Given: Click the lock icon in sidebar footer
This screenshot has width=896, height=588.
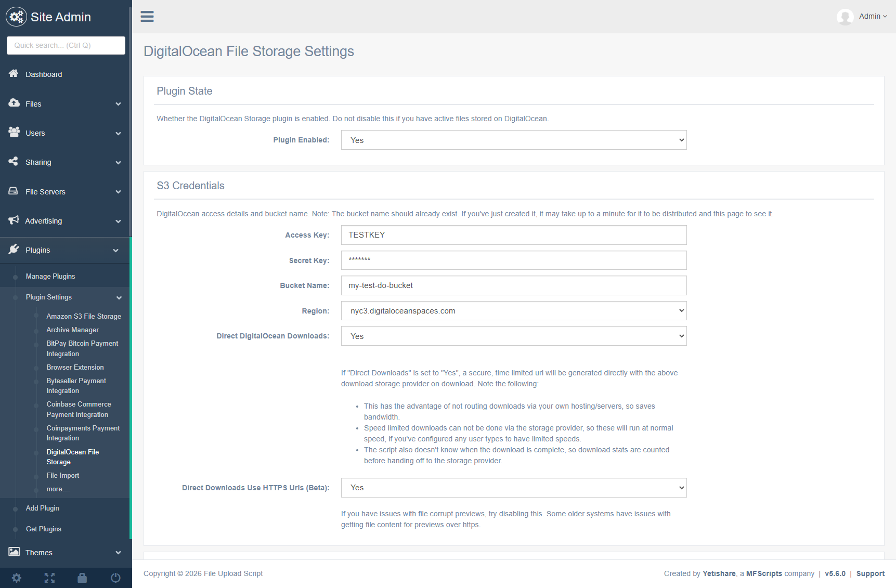Looking at the screenshot, I should [x=82, y=578].
